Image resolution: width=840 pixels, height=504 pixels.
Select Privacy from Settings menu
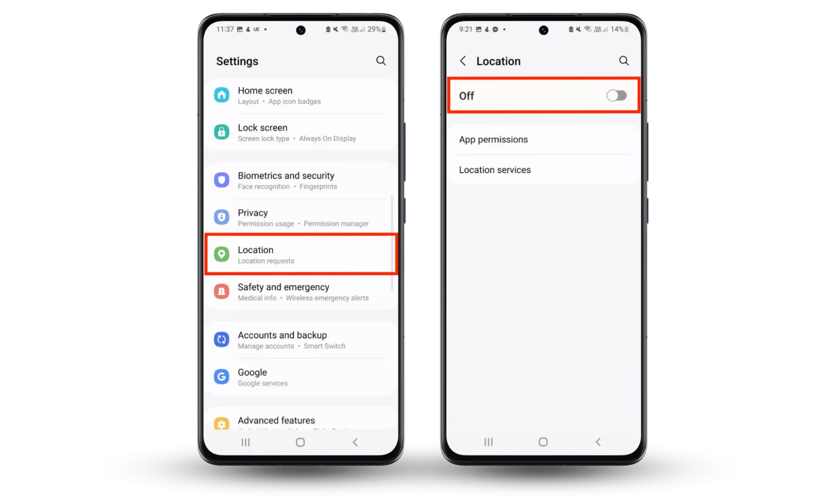pyautogui.click(x=300, y=217)
